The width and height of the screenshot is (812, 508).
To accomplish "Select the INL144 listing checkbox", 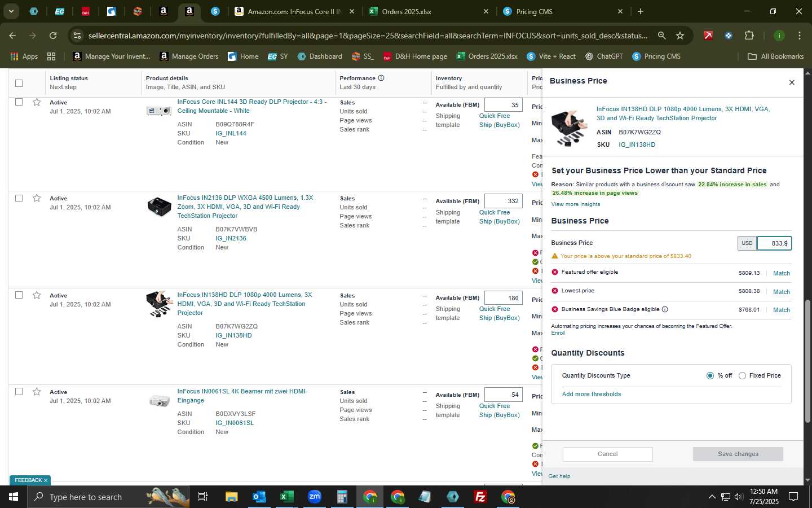I will coord(19,102).
